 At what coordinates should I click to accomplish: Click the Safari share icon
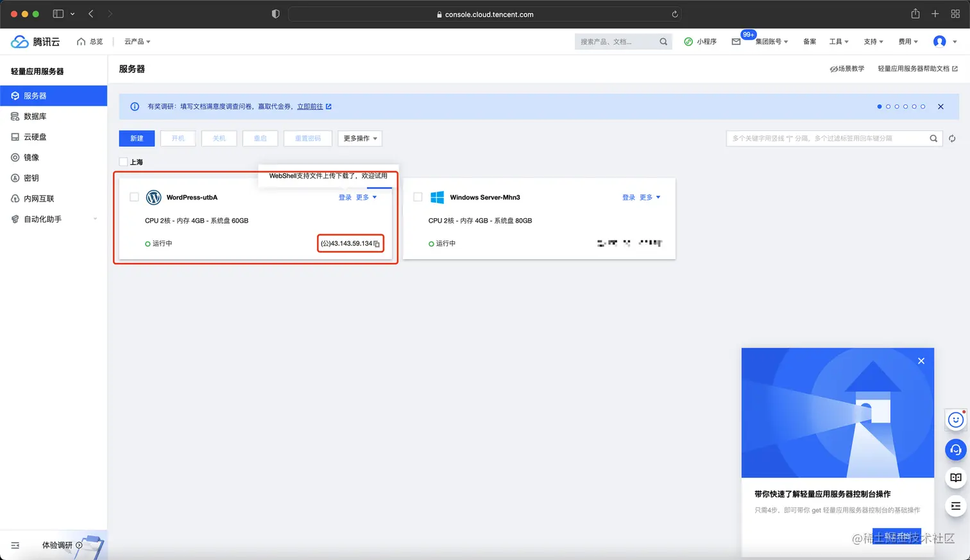coord(915,14)
